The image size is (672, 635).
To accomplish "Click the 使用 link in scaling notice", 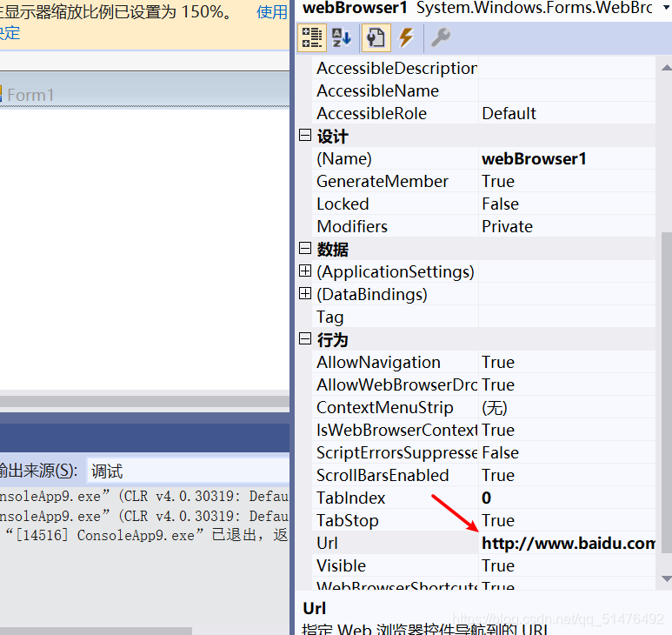I will (272, 11).
